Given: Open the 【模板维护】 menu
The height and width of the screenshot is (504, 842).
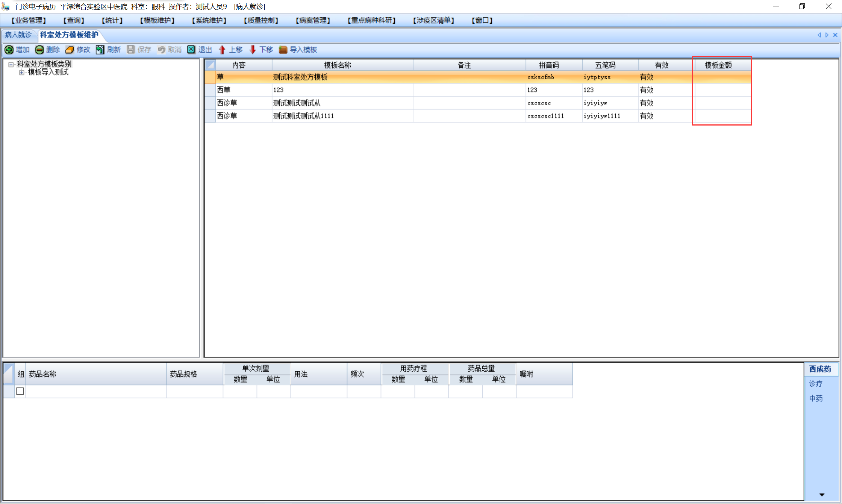Looking at the screenshot, I should pyautogui.click(x=157, y=20).
